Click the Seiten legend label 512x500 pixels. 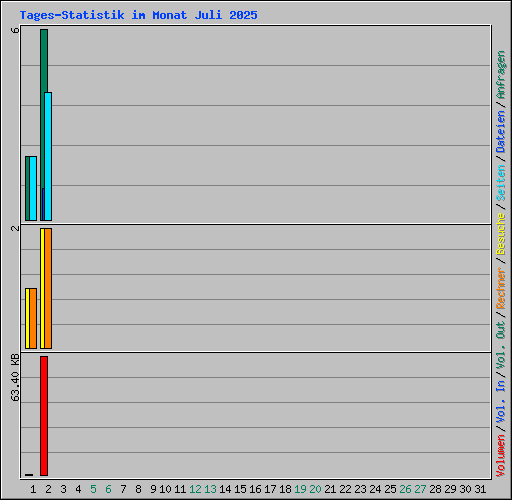coord(501,183)
